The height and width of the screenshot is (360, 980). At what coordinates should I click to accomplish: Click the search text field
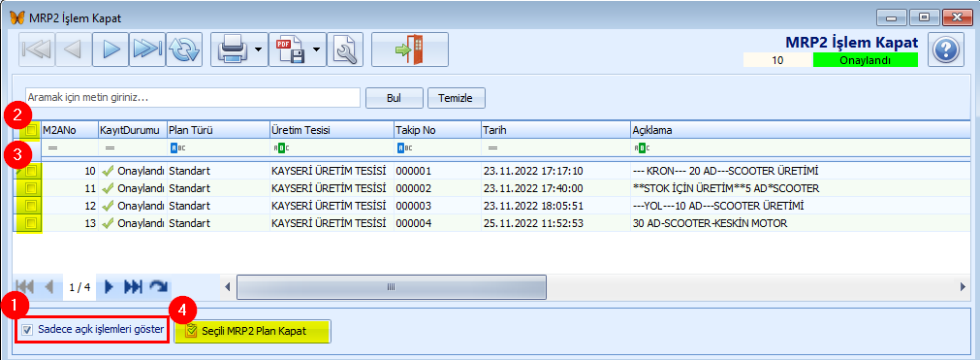coord(192,98)
